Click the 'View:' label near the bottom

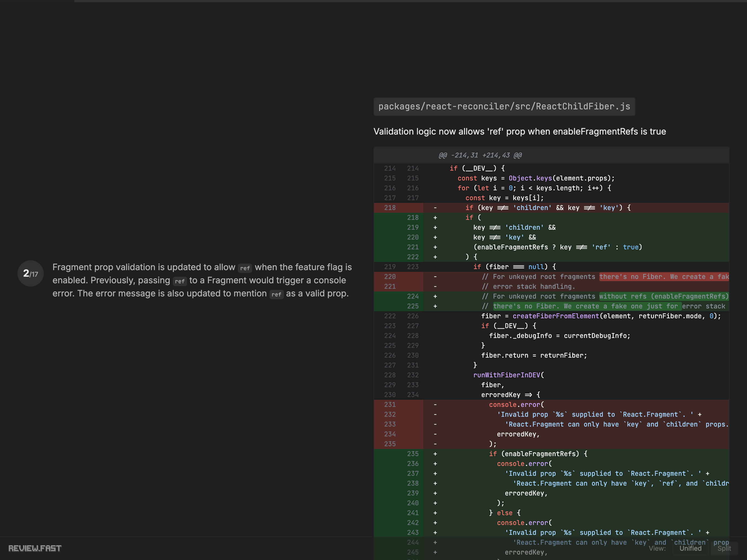658,548
